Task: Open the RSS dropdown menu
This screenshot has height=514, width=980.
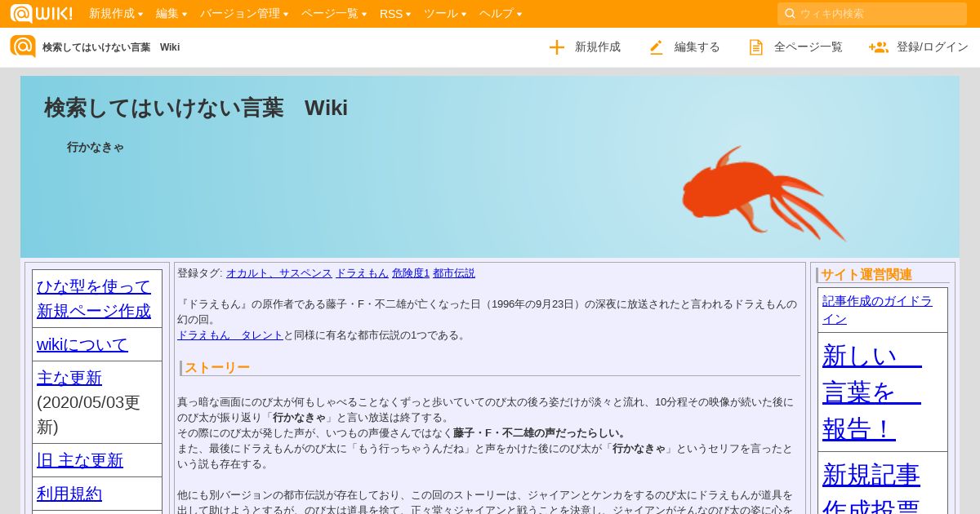Action: [x=395, y=14]
